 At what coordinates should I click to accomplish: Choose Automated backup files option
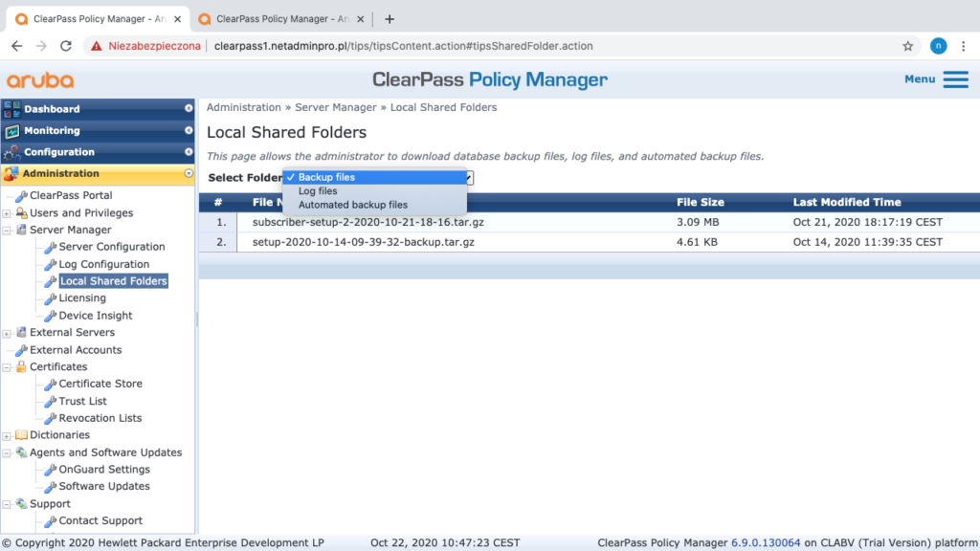tap(352, 205)
